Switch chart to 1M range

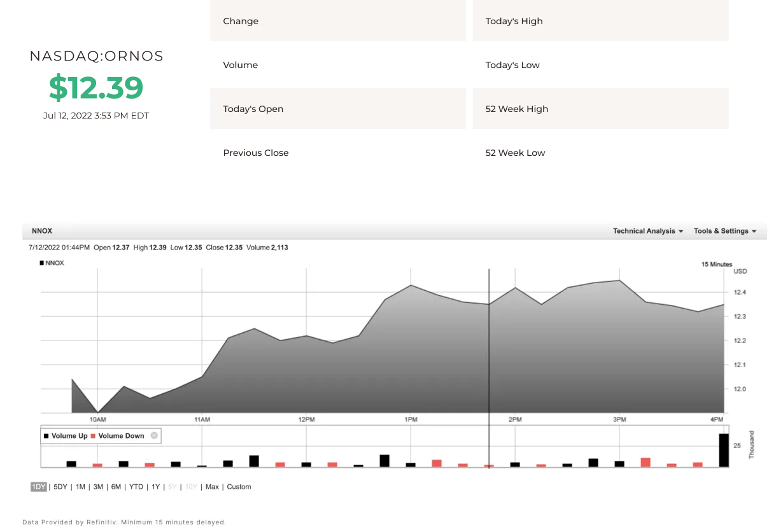(80, 487)
